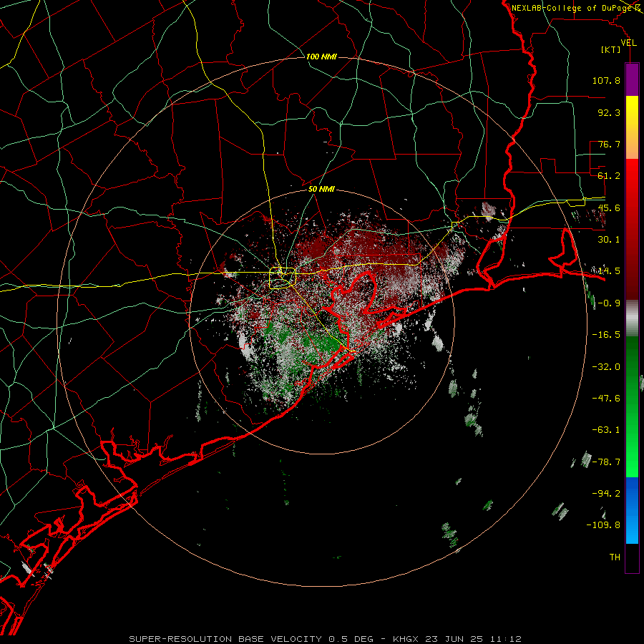Screen dimensions: 644x644
Task: Click the -94.2 velocity scale value
Action: 606,494
